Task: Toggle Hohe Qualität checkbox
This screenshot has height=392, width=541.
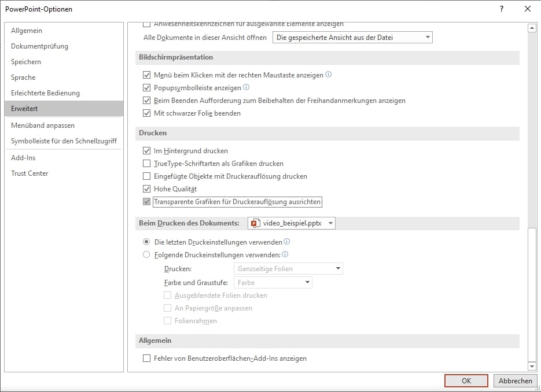Action: 146,189
